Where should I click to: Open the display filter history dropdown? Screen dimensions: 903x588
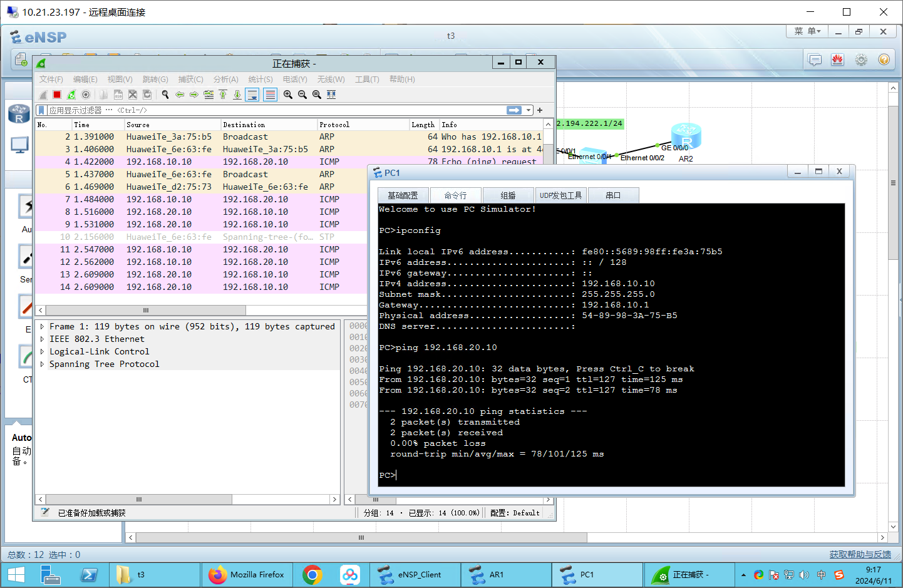pos(529,110)
